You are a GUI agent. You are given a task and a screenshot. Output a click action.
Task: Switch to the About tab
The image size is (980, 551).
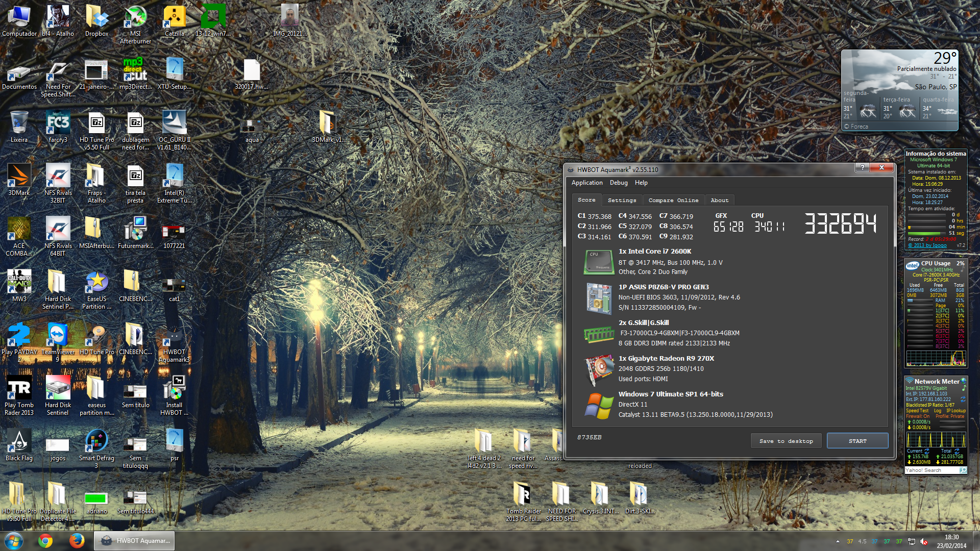719,200
